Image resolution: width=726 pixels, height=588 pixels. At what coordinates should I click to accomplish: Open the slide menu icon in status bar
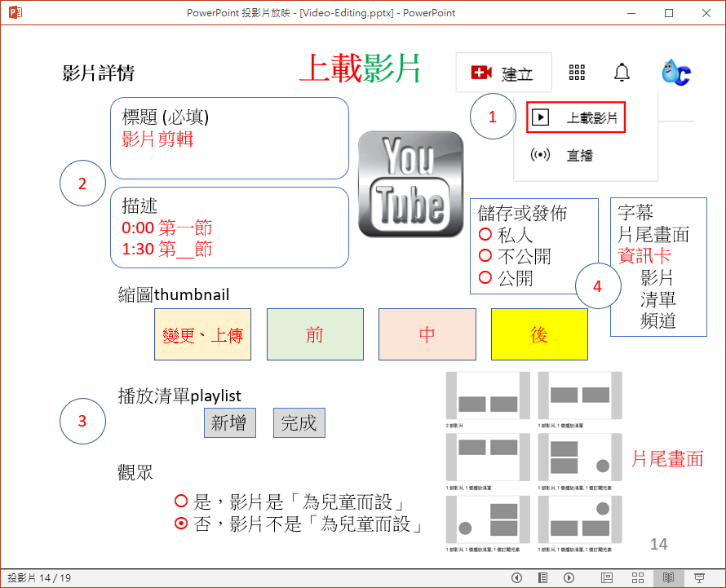(542, 577)
